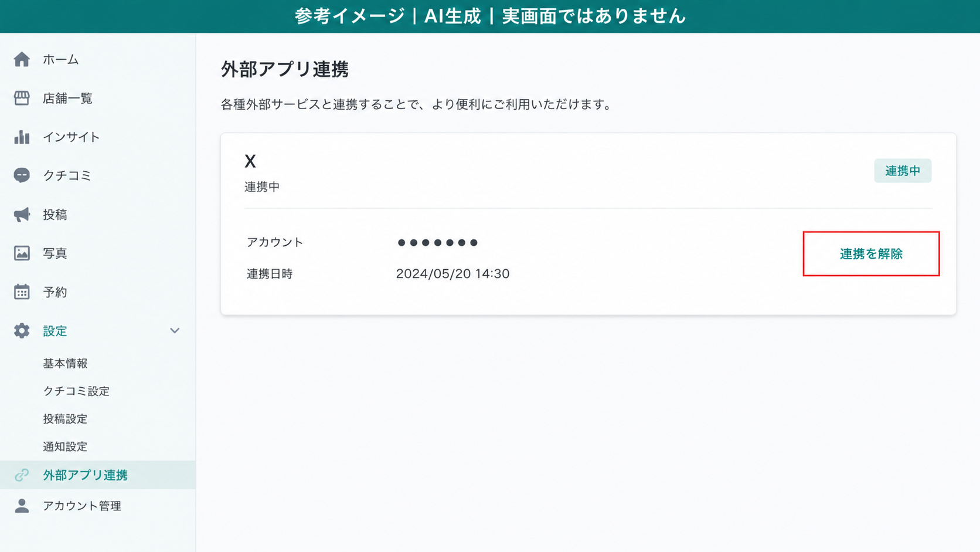Image resolution: width=980 pixels, height=552 pixels.
Task: Select the インサイト bar chart icon
Action: click(22, 137)
